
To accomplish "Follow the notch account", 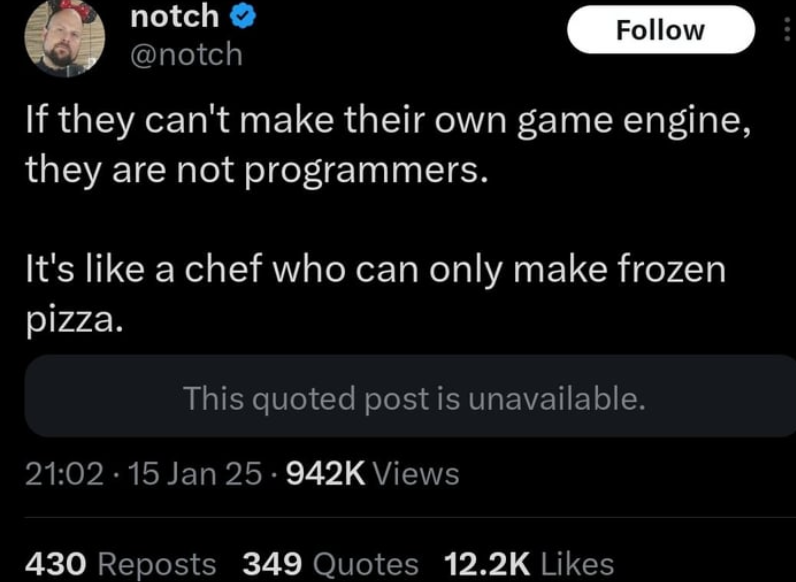I will pyautogui.click(x=660, y=30).
